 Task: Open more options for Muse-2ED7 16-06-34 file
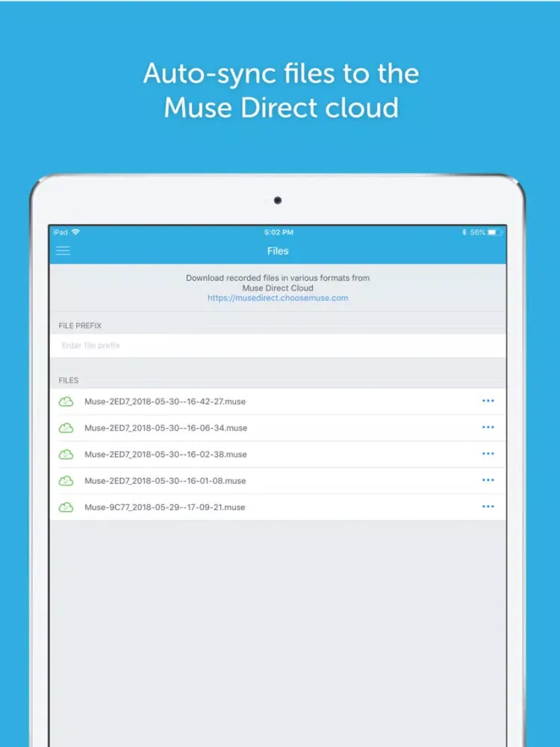coord(488,427)
